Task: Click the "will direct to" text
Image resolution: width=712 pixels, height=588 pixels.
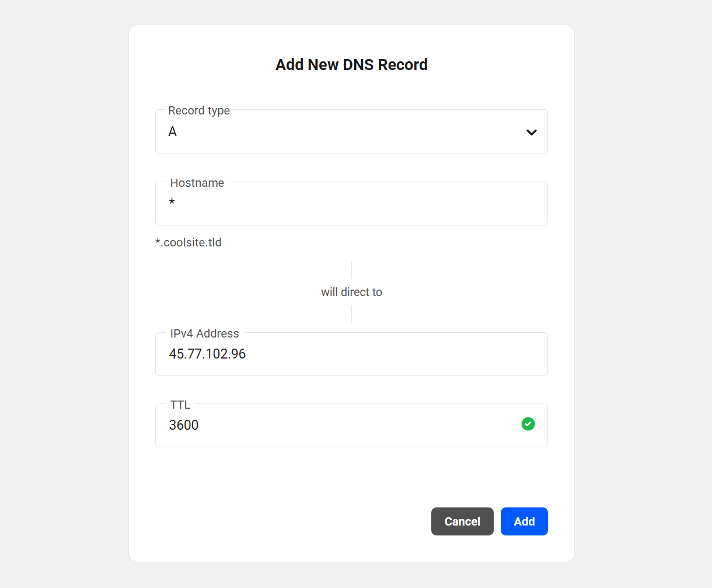Action: click(x=351, y=292)
